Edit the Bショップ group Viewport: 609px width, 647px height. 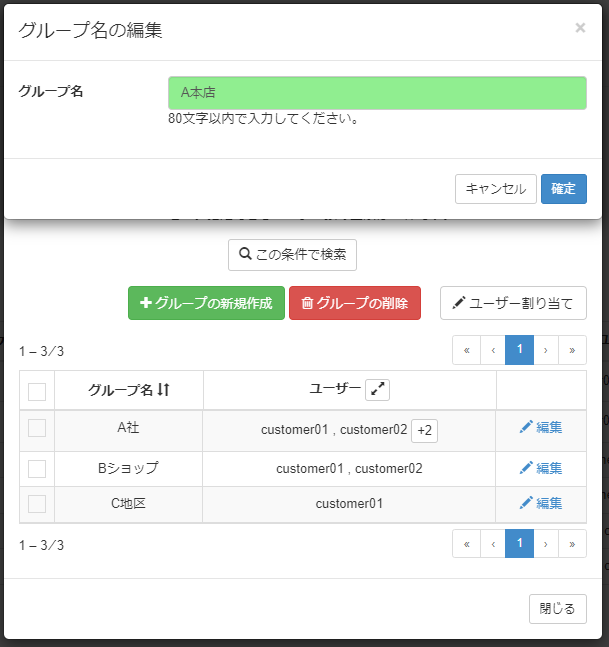[x=541, y=468]
